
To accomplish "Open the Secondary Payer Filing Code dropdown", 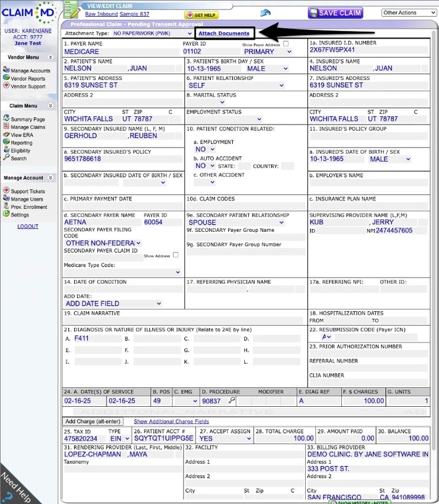I will coord(102,243).
